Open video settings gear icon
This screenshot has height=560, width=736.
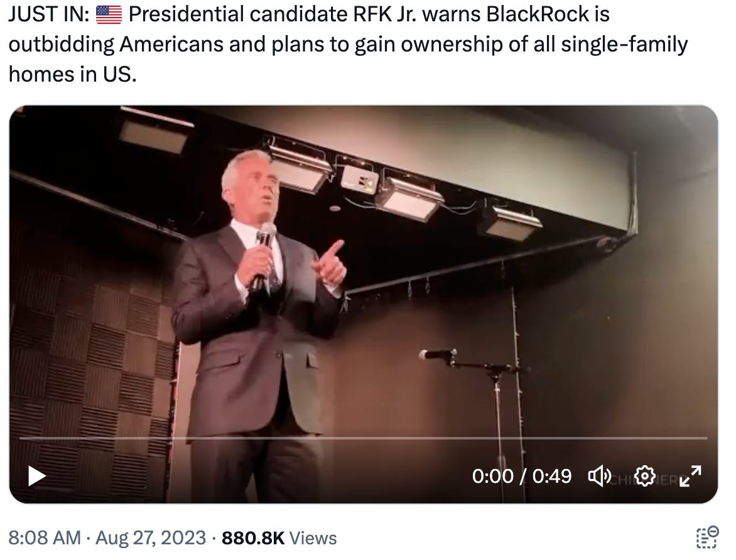[644, 476]
